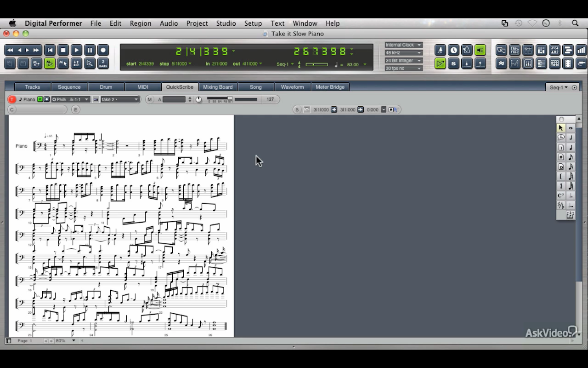Select the tuplet tool at palette bottom
The image size is (588, 368).
[x=571, y=215]
